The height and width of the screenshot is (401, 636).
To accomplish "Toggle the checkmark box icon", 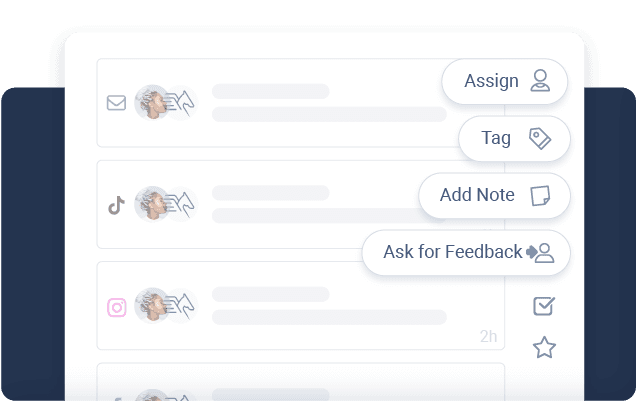I will click(544, 306).
